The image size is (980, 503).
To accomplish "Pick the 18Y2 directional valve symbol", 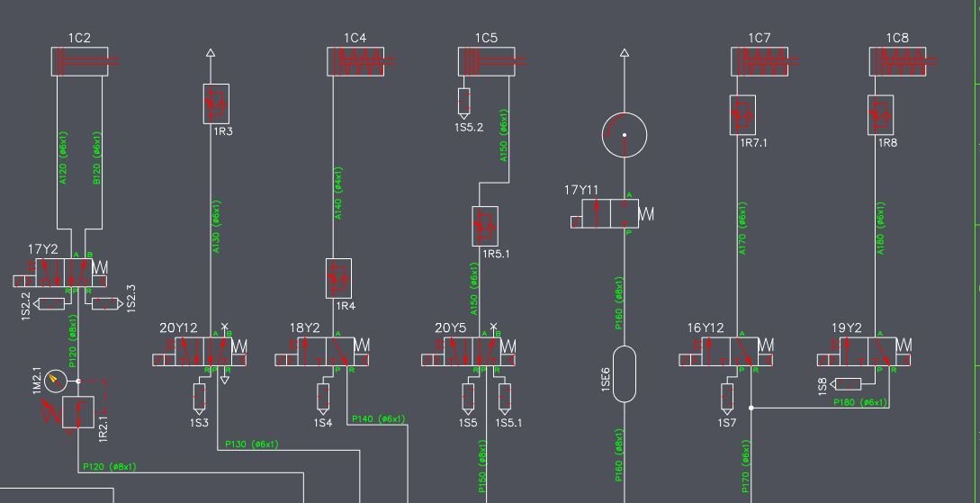I will tap(322, 352).
